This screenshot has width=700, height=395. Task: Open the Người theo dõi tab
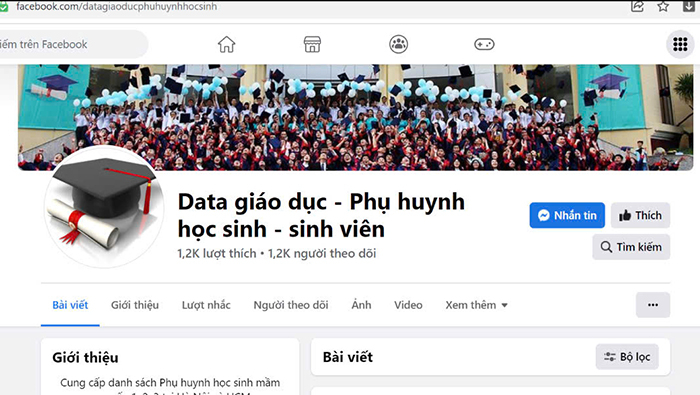tap(291, 305)
